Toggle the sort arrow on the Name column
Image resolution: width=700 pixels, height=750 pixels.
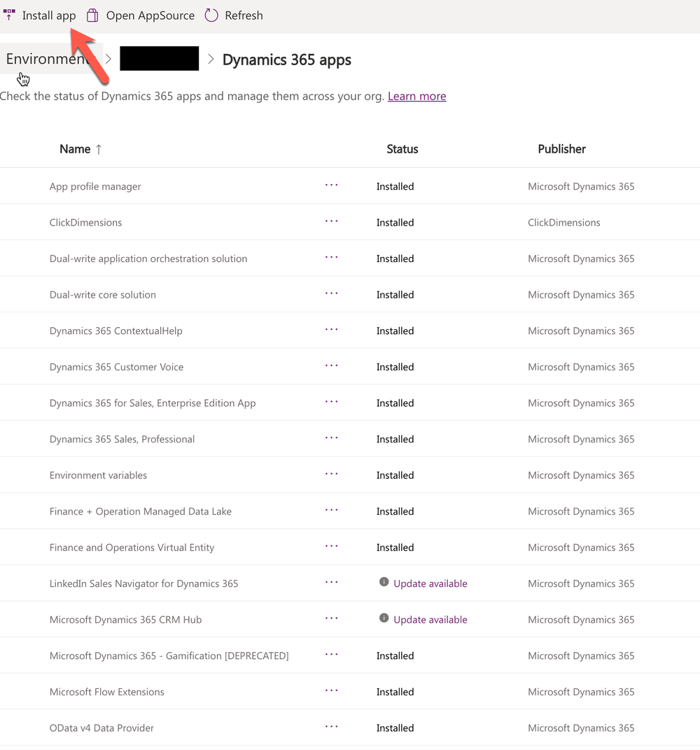99,148
